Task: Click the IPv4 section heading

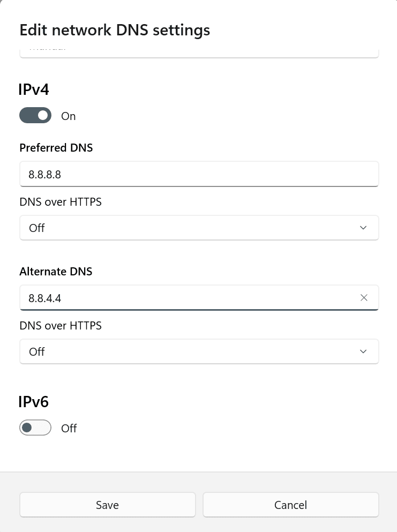Action: coord(34,89)
